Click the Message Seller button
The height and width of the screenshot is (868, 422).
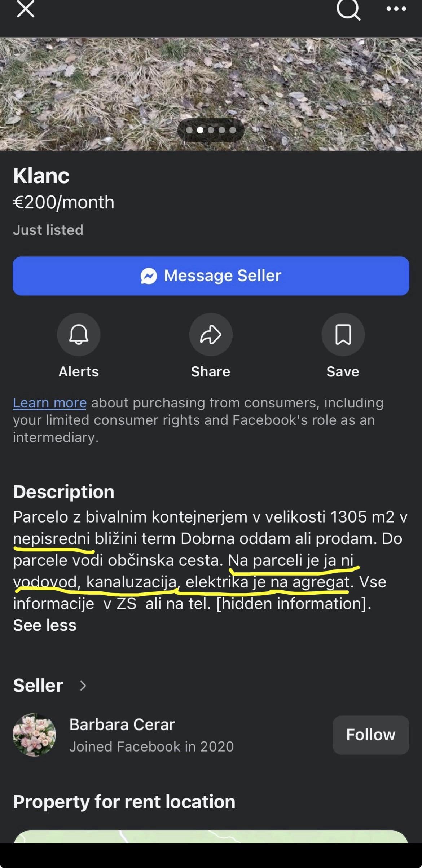click(x=211, y=276)
